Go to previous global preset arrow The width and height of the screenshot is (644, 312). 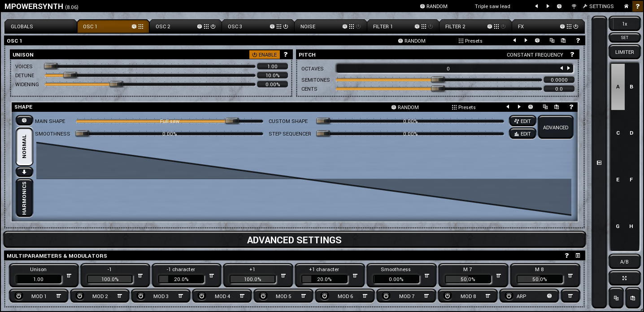[x=536, y=6]
